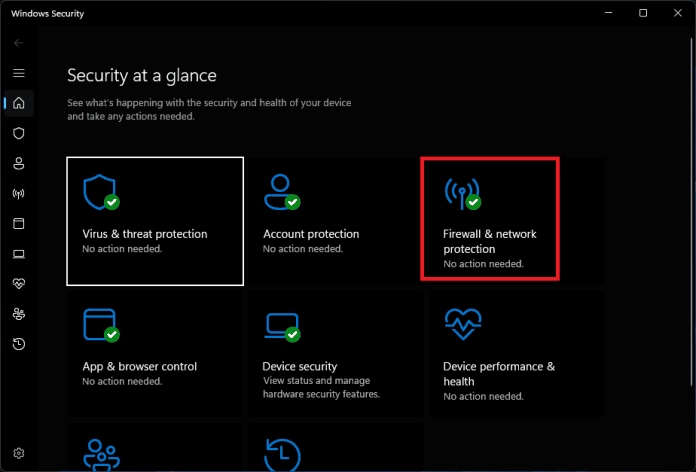Screen dimensions: 696x472
Task: Select Device security laptop sidebar icon
Action: tap(18, 254)
